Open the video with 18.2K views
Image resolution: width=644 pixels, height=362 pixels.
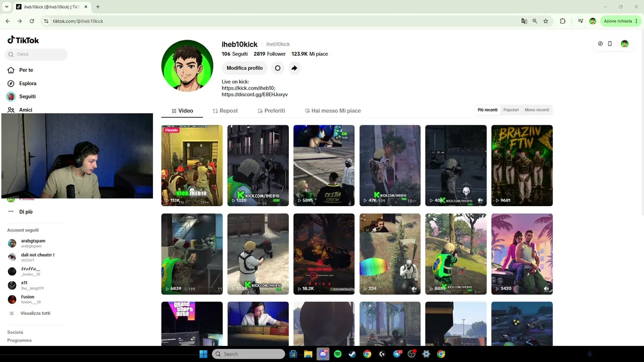(x=324, y=254)
